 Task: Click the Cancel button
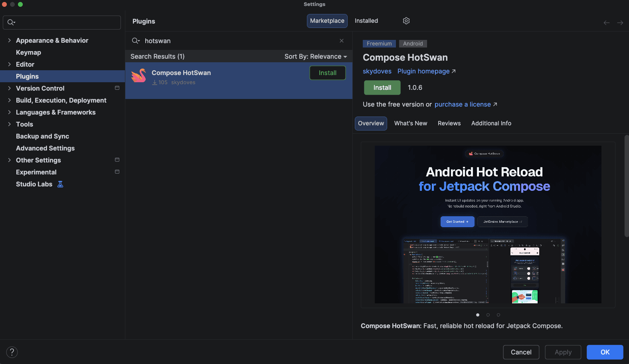coord(521,352)
